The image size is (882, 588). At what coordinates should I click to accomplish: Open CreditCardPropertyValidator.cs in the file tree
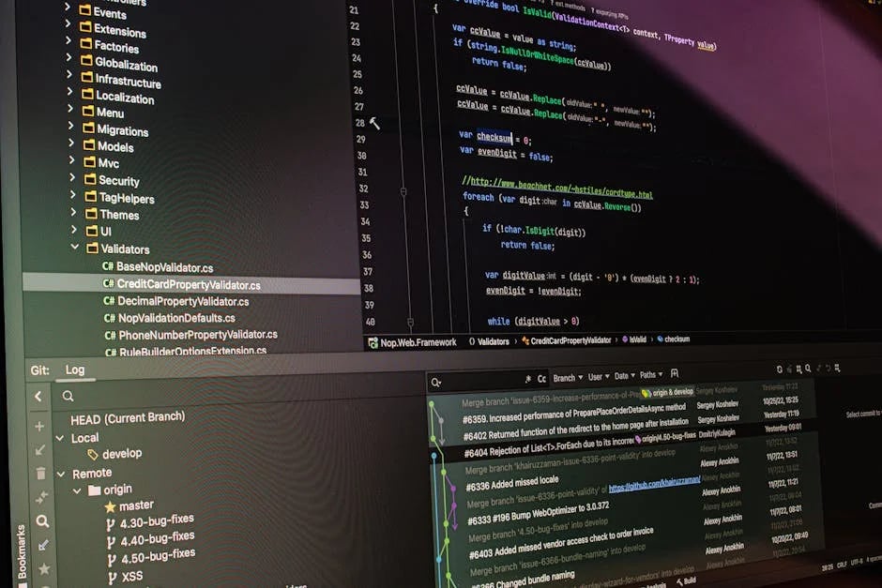pyautogui.click(x=189, y=284)
